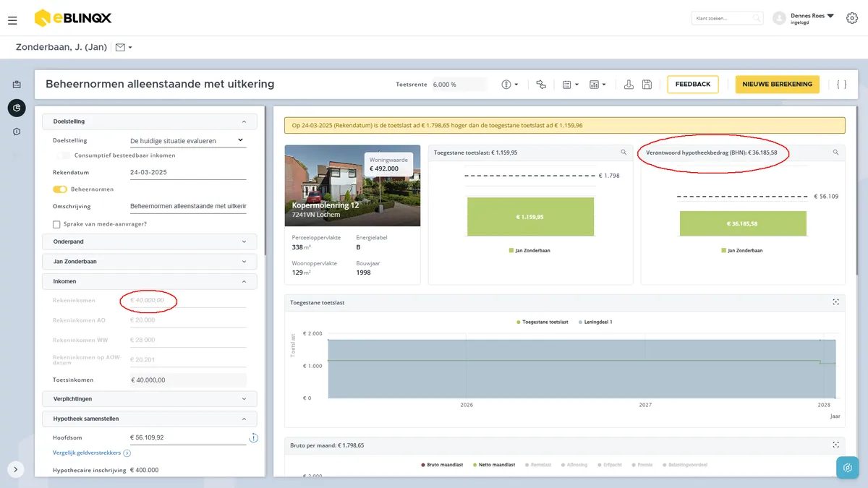Image resolution: width=868 pixels, height=488 pixels.
Task: Click the Rekendatum date field
Action: tap(187, 173)
